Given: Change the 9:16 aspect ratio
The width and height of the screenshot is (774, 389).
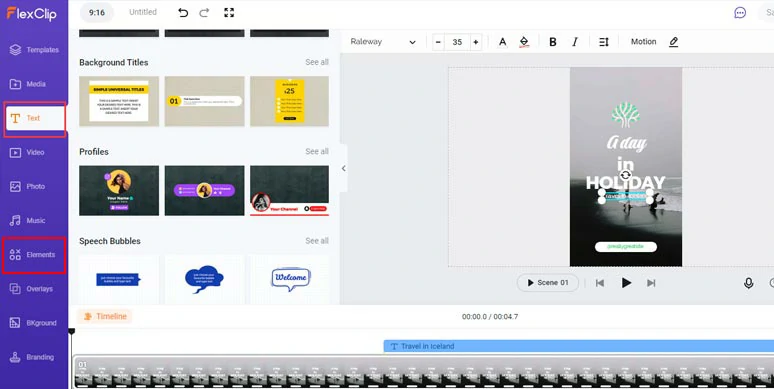Looking at the screenshot, I should 97,12.
